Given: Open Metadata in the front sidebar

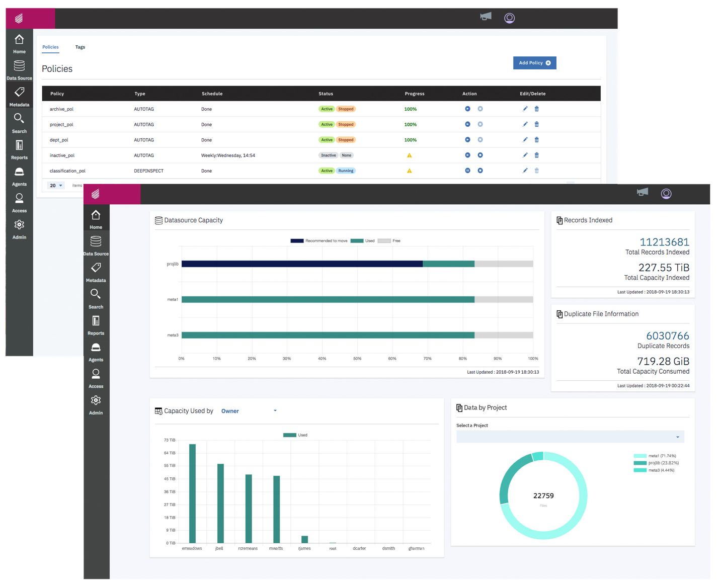Looking at the screenshot, I should 96,272.
